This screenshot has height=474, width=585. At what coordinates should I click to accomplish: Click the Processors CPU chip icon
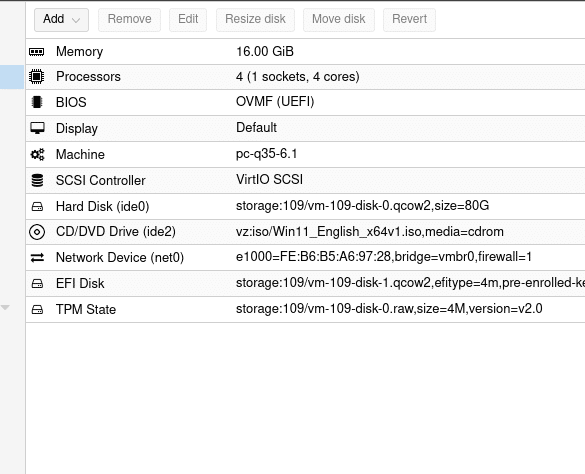click(x=37, y=77)
